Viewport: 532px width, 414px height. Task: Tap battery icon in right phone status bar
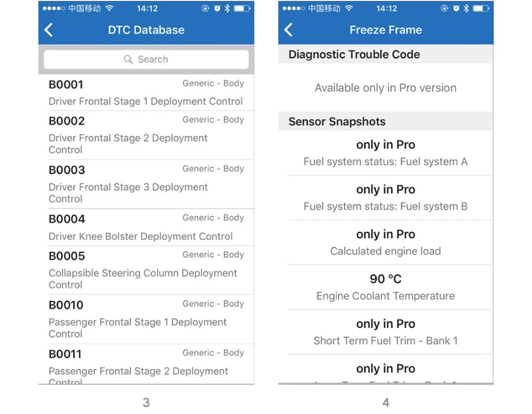(x=481, y=8)
